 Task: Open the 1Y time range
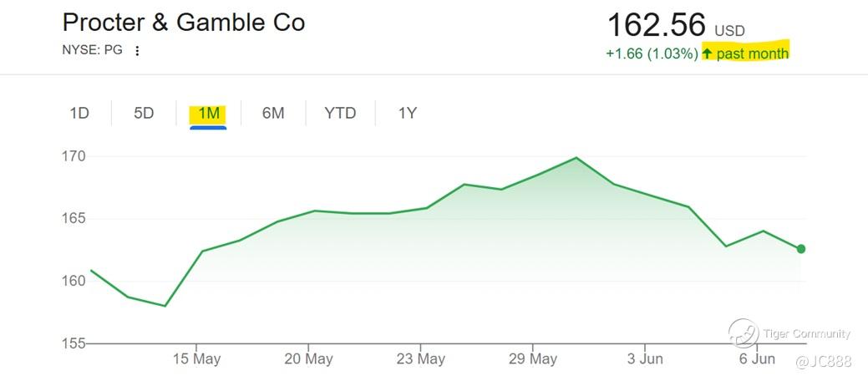[x=407, y=113]
